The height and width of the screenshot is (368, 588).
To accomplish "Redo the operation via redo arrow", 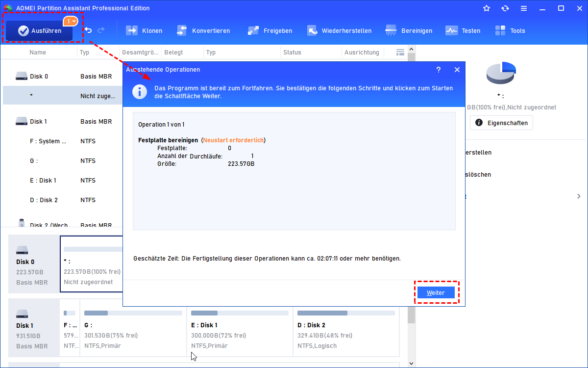I will point(101,30).
